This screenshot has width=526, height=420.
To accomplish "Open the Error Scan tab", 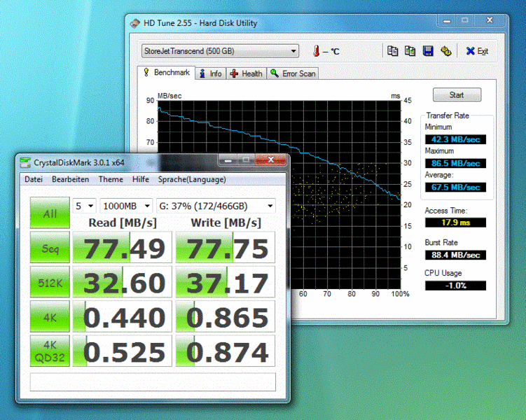I will (x=293, y=73).
